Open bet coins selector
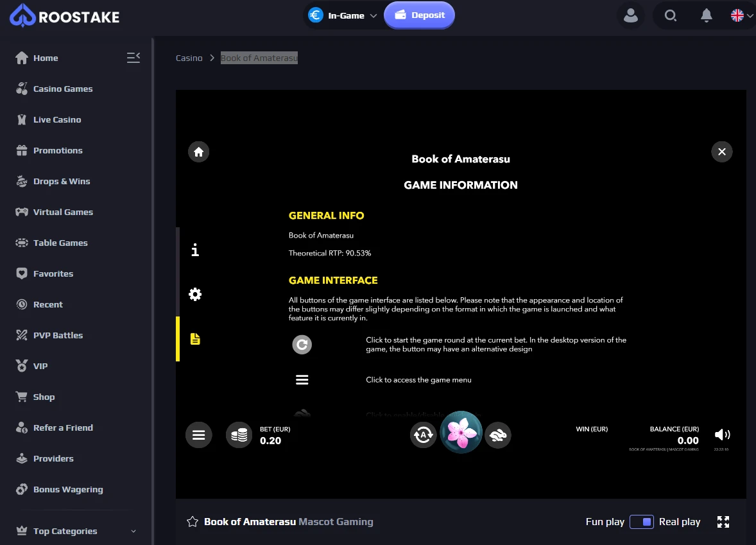The image size is (756, 545). [239, 435]
